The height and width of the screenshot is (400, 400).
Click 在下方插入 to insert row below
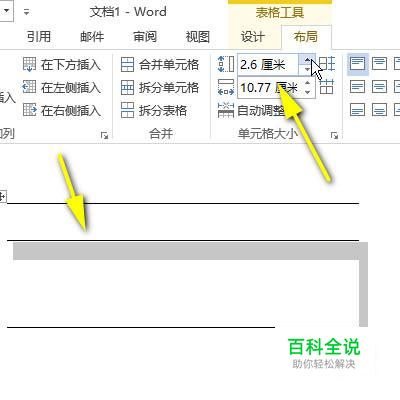coord(62,64)
